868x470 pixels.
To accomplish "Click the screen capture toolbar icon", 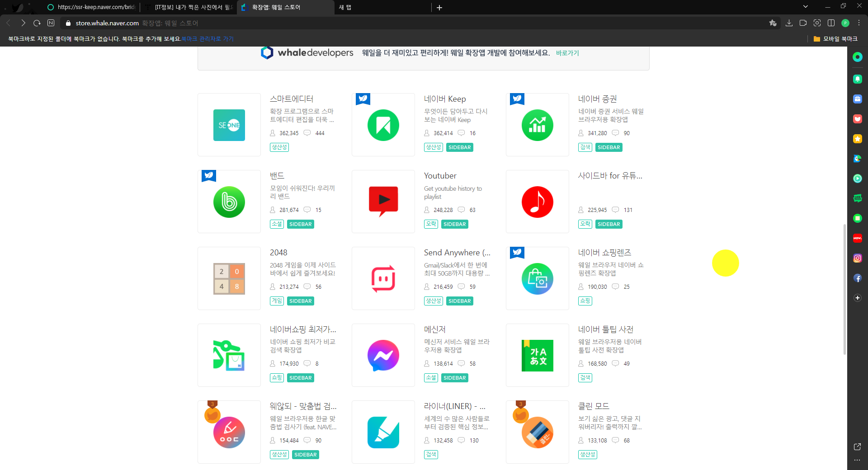I will point(817,23).
